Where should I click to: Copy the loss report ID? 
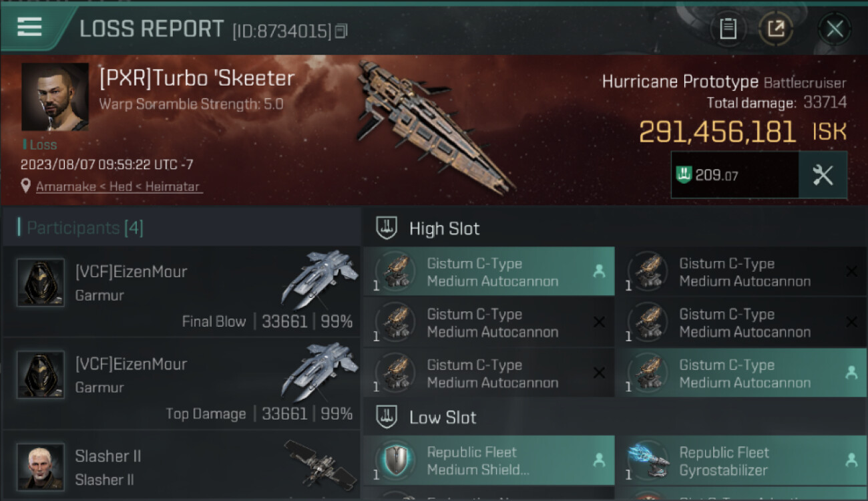pyautogui.click(x=341, y=31)
